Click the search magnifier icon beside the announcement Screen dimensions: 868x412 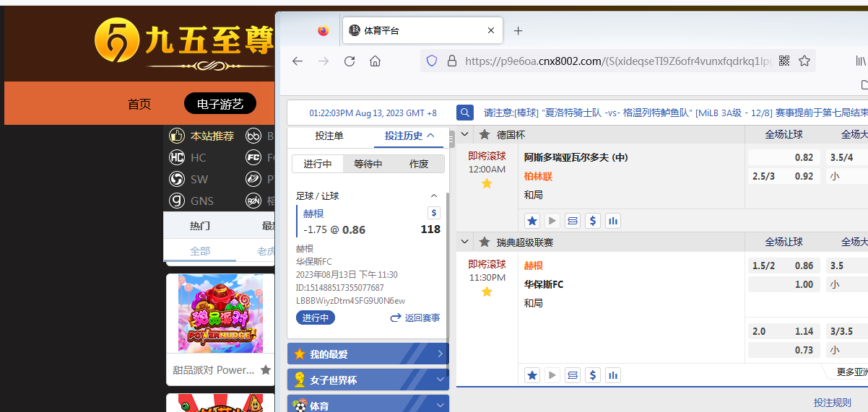coord(465,113)
